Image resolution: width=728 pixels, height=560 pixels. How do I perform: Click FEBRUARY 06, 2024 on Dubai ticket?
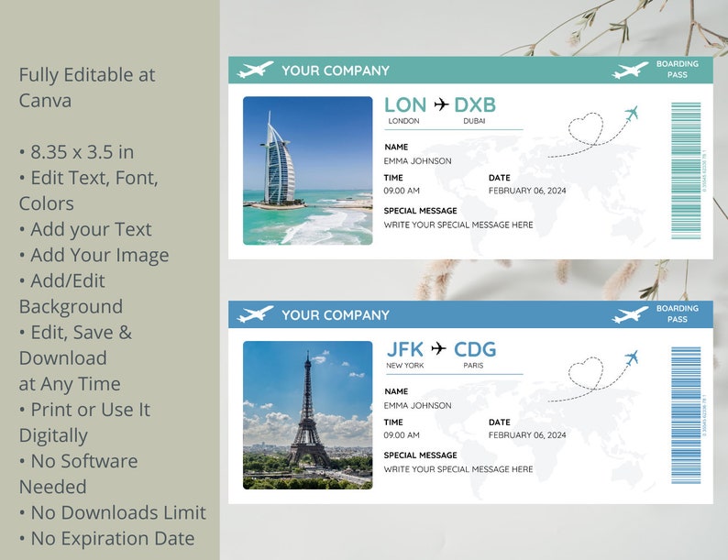(x=527, y=191)
